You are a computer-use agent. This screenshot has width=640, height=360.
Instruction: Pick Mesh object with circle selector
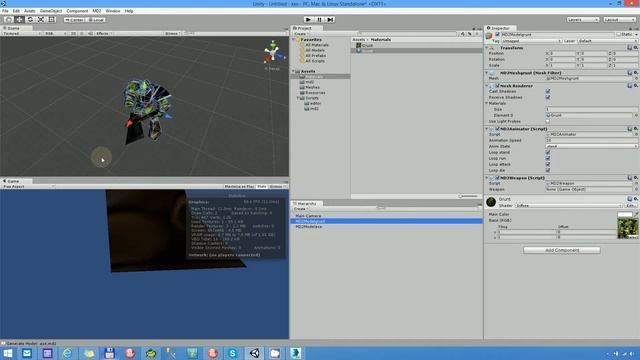point(636,78)
